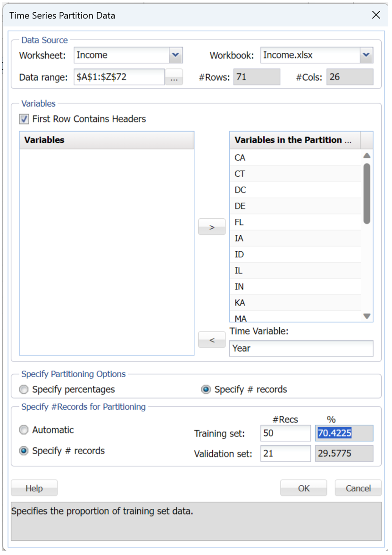Open Help for this dialog
Viewport: 392px width, 555px height.
click(x=34, y=488)
